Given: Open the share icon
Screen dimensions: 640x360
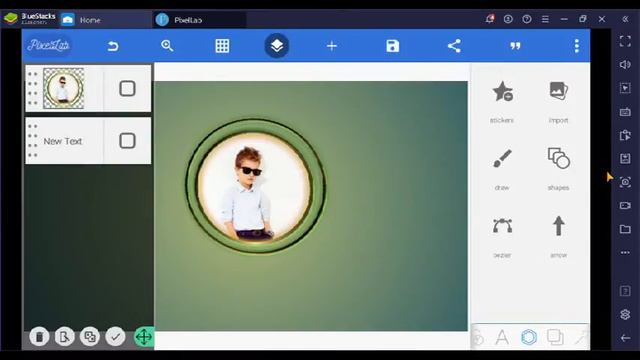Looking at the screenshot, I should [x=454, y=46].
